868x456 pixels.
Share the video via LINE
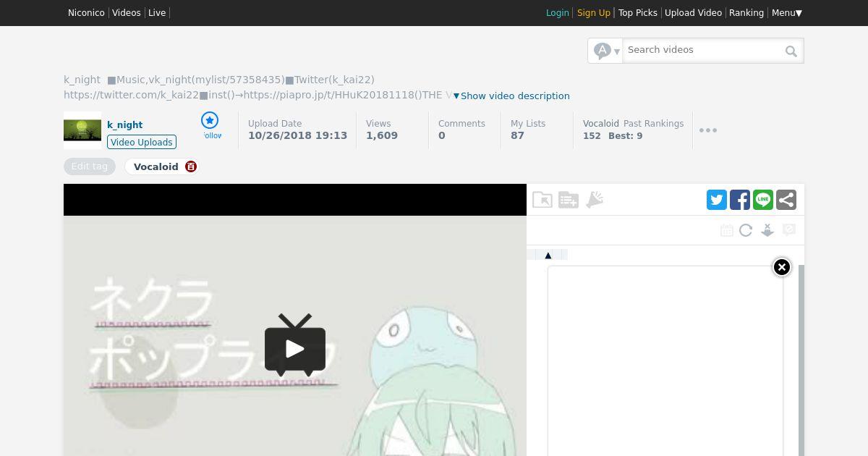click(x=763, y=200)
